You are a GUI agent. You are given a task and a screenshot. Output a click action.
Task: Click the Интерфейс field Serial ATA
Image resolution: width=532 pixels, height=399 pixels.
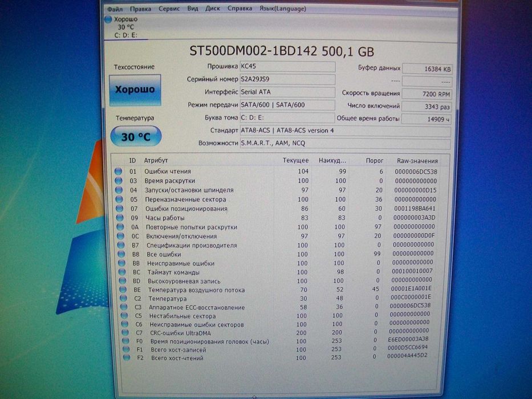click(287, 92)
